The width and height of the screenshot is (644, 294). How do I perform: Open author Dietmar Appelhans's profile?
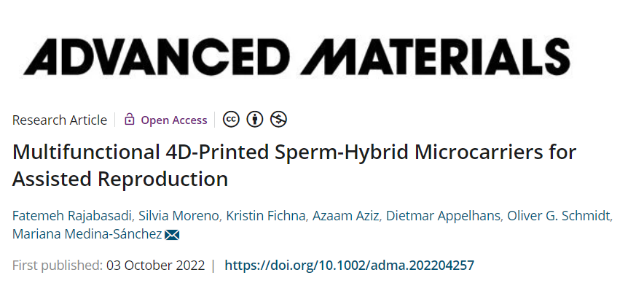pyautogui.click(x=443, y=216)
